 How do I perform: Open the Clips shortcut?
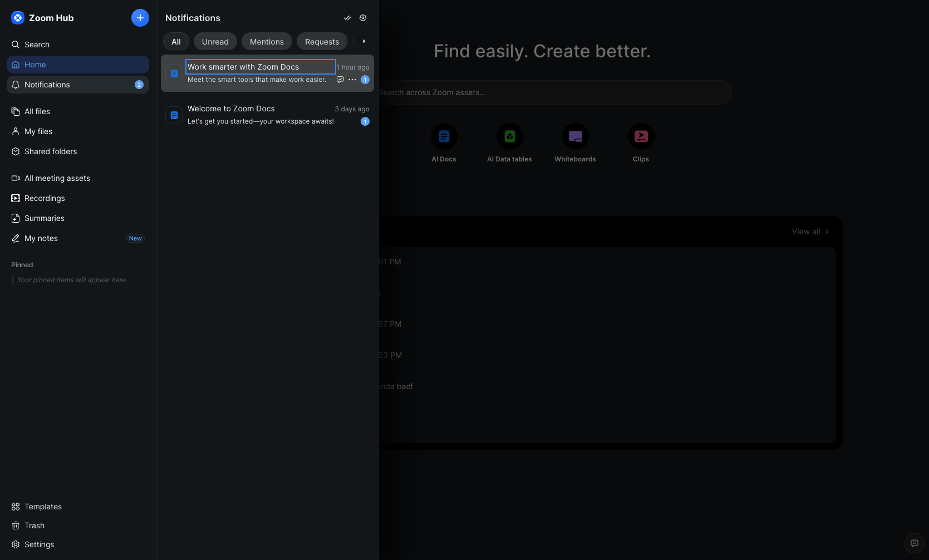(x=641, y=143)
